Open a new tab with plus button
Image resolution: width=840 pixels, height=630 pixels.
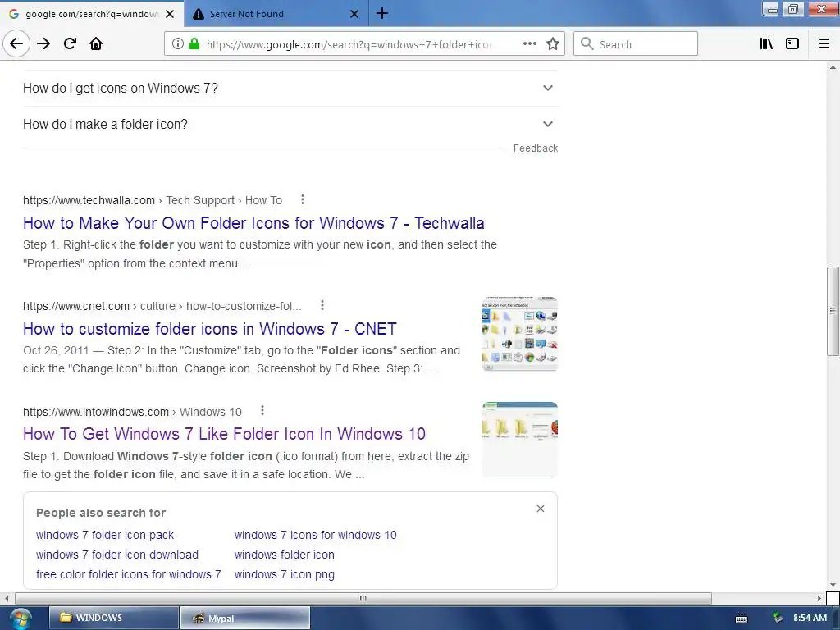click(382, 13)
